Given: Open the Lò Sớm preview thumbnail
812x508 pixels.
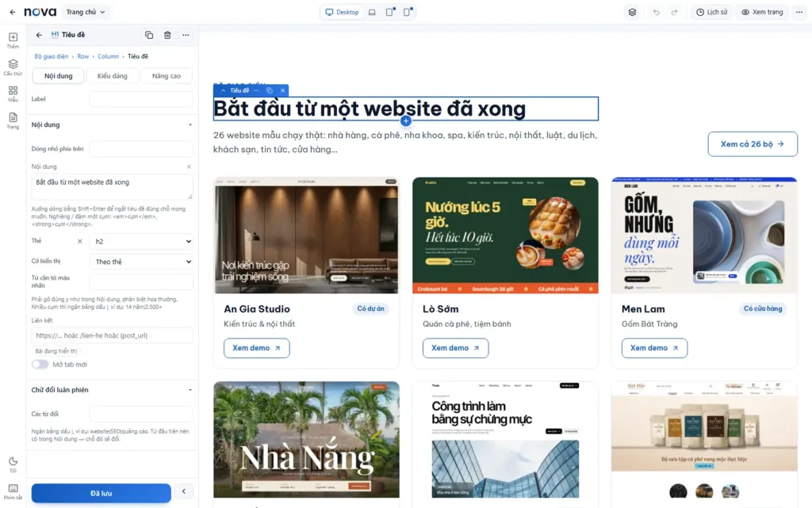Looking at the screenshot, I should pos(505,235).
